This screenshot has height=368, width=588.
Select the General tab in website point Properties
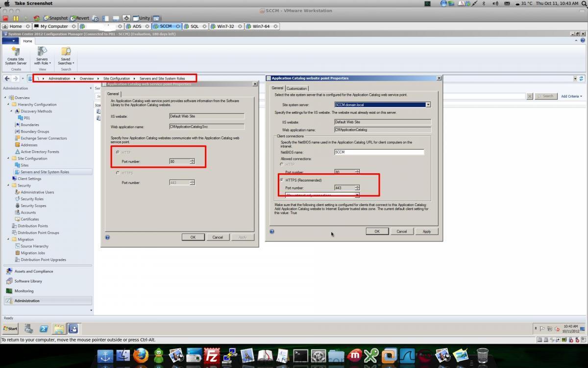pos(277,88)
